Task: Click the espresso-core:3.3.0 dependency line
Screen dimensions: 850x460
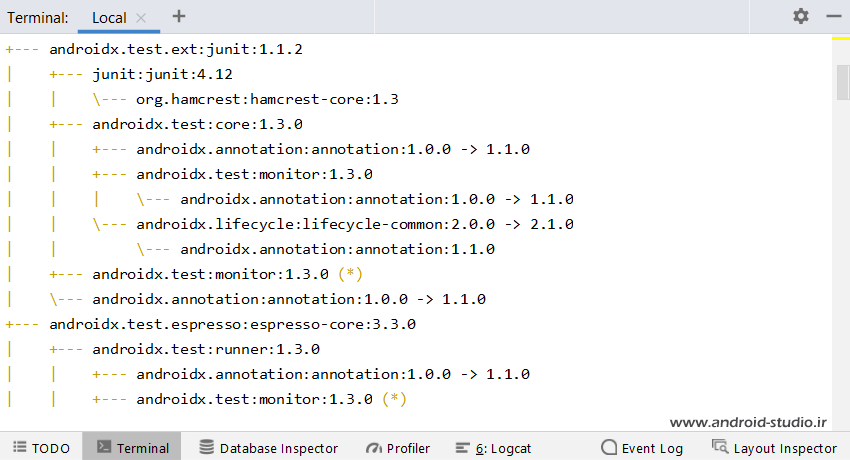Action: pos(233,324)
